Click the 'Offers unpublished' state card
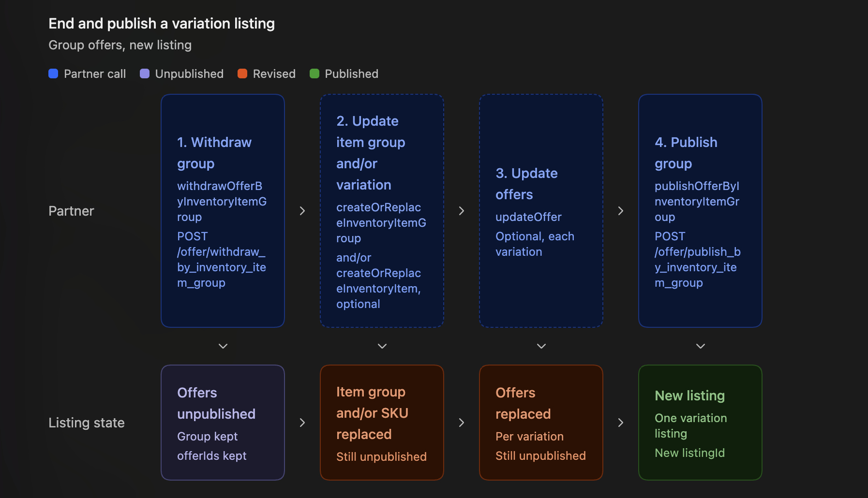 223,423
